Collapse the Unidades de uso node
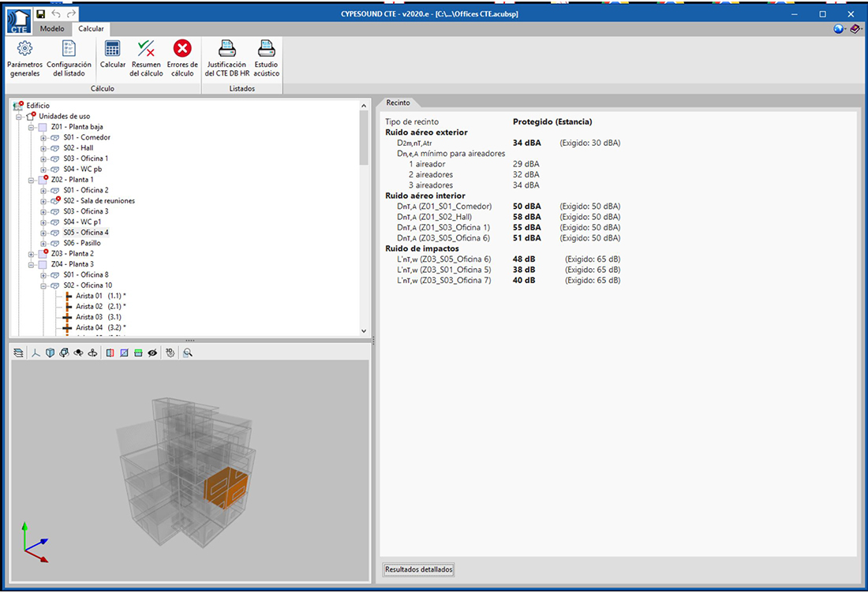This screenshot has width=868, height=593. point(20,117)
